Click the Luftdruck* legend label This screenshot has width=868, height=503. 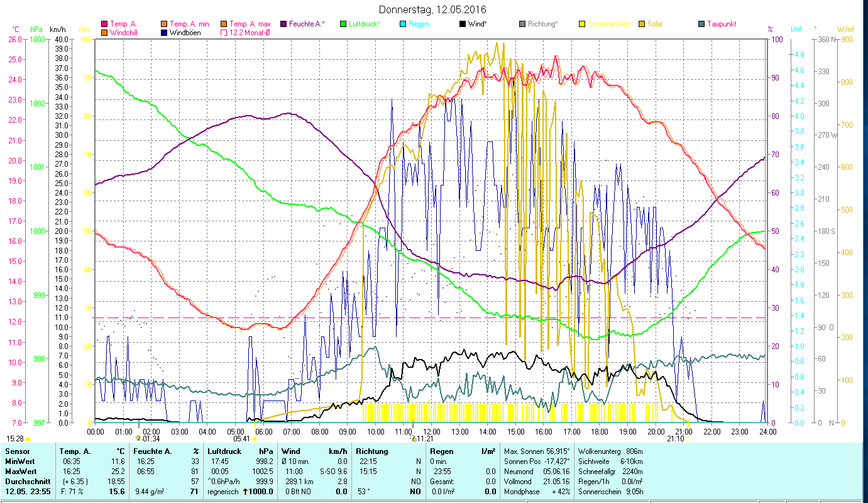click(x=365, y=24)
